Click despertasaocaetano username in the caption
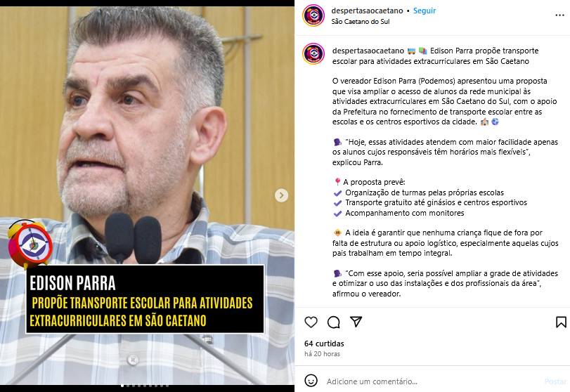 pyautogui.click(x=368, y=51)
